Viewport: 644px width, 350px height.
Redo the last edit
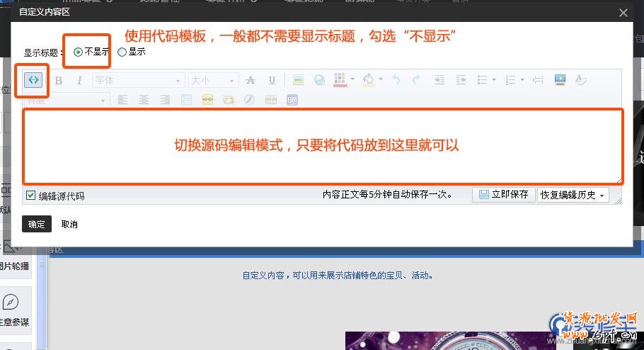pos(416,80)
